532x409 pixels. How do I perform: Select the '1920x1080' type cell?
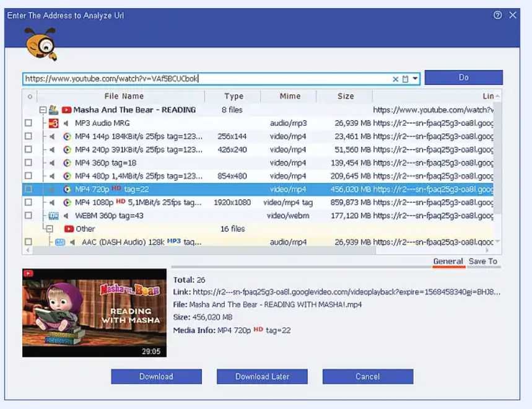pyautogui.click(x=232, y=203)
